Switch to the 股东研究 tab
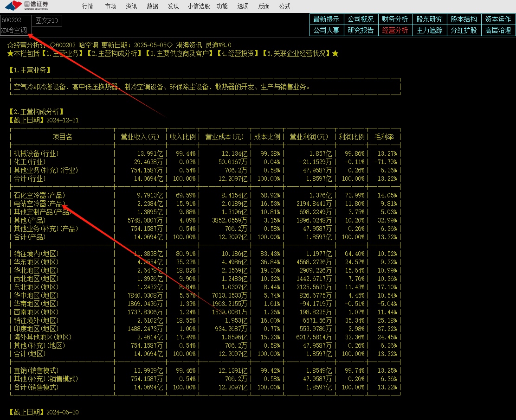The width and height of the screenshot is (516, 420). click(x=429, y=19)
